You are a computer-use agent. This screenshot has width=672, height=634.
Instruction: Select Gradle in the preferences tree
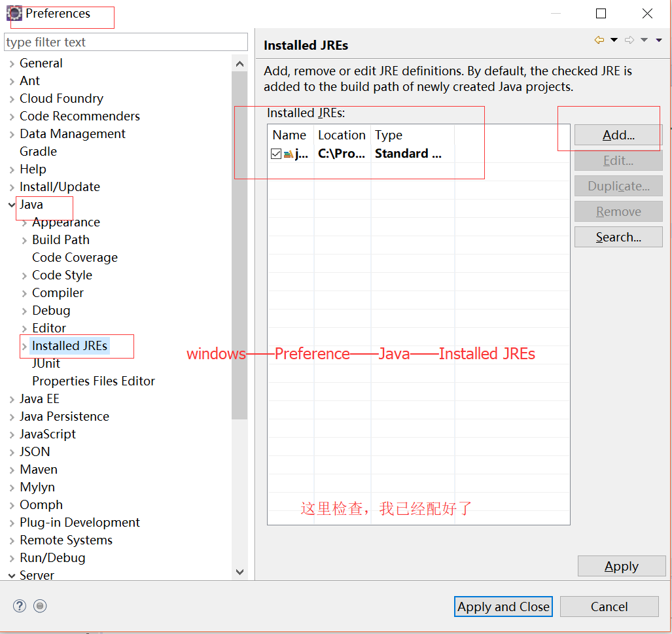click(x=38, y=151)
